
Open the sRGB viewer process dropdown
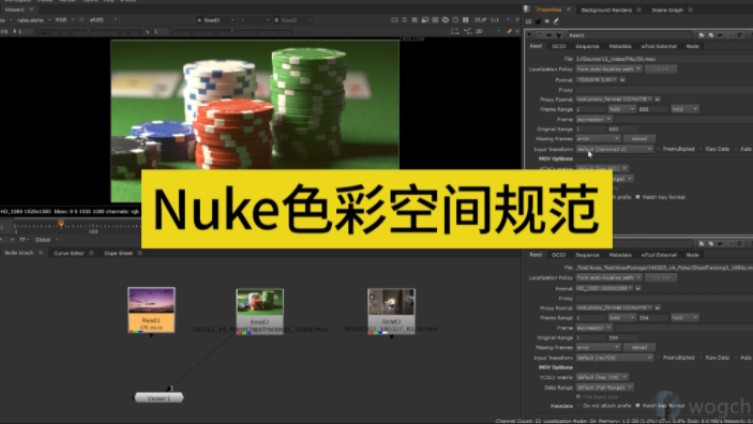coord(102,20)
